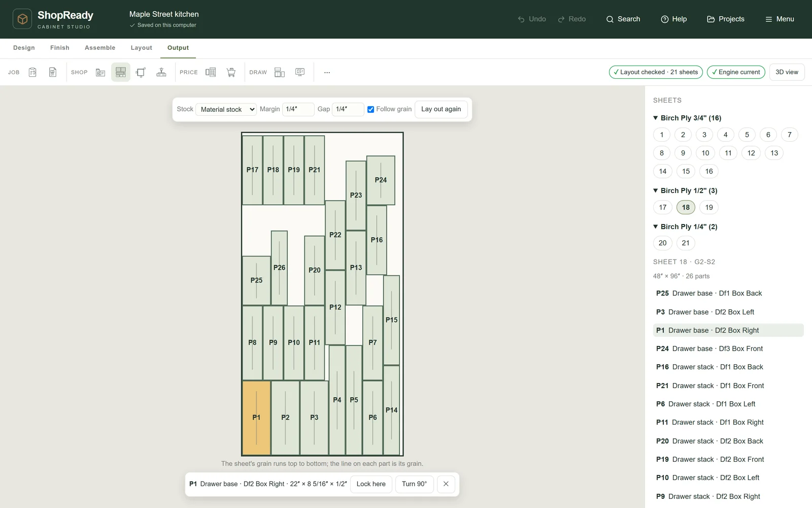Screen dimensions: 812x508
Task: Click the DRAW cabinet elevations icon
Action: click(280, 72)
